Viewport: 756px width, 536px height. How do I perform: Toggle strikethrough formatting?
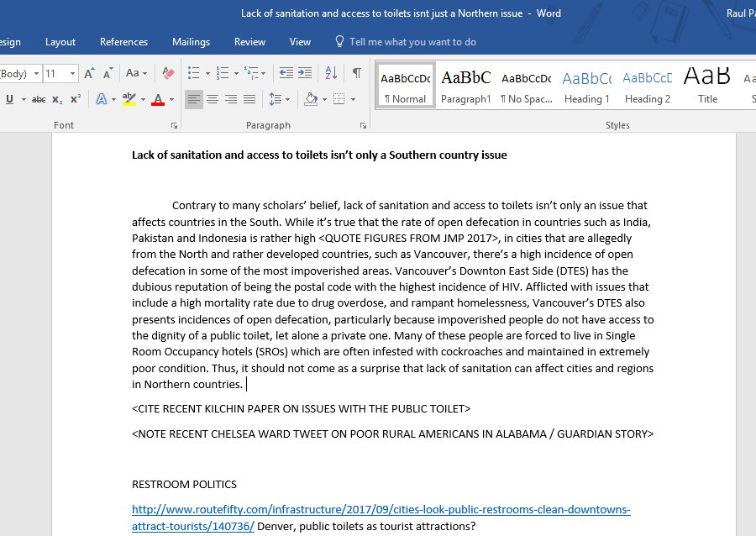coord(39,99)
